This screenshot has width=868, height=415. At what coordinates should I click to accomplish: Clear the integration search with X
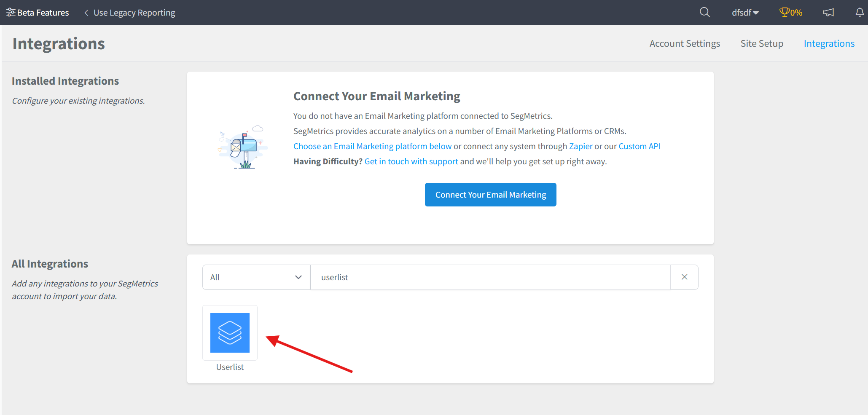point(684,277)
